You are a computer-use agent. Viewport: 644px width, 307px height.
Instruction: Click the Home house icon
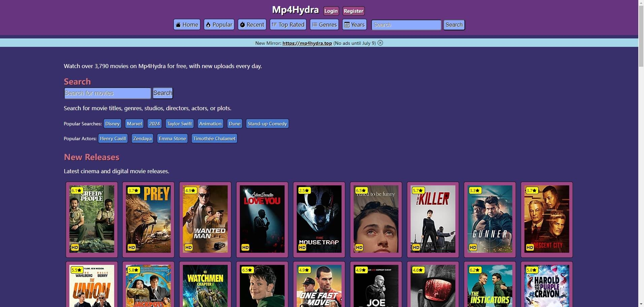coord(178,25)
